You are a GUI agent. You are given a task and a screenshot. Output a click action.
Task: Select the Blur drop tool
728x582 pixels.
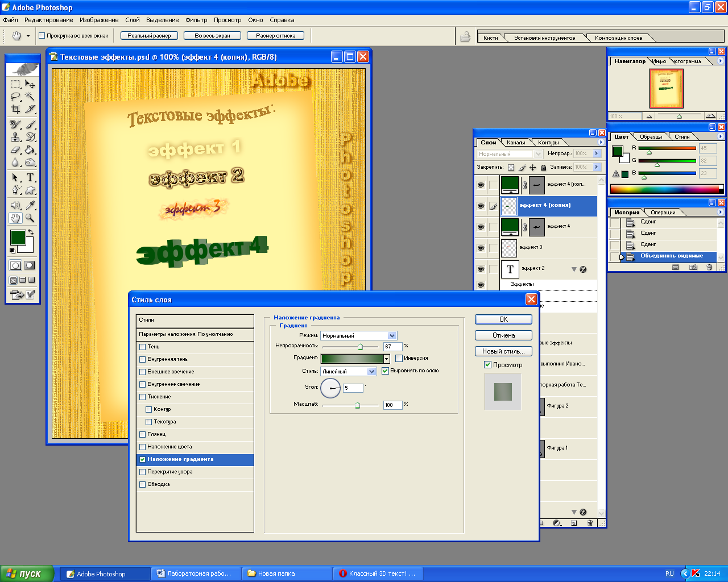click(x=15, y=163)
